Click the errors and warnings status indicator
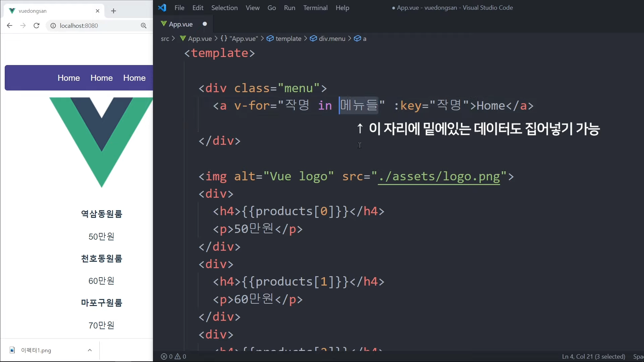This screenshot has width=644, height=362. click(173, 357)
